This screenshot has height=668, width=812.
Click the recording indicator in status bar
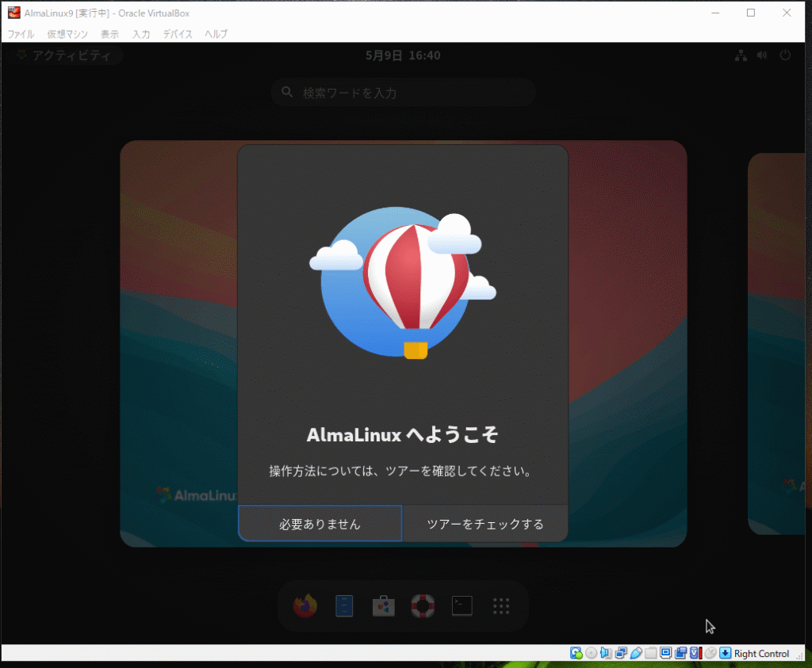point(680,653)
